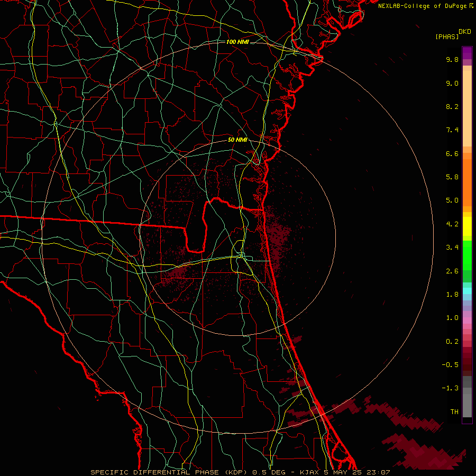Click the 4.2 scale value

coord(452,224)
